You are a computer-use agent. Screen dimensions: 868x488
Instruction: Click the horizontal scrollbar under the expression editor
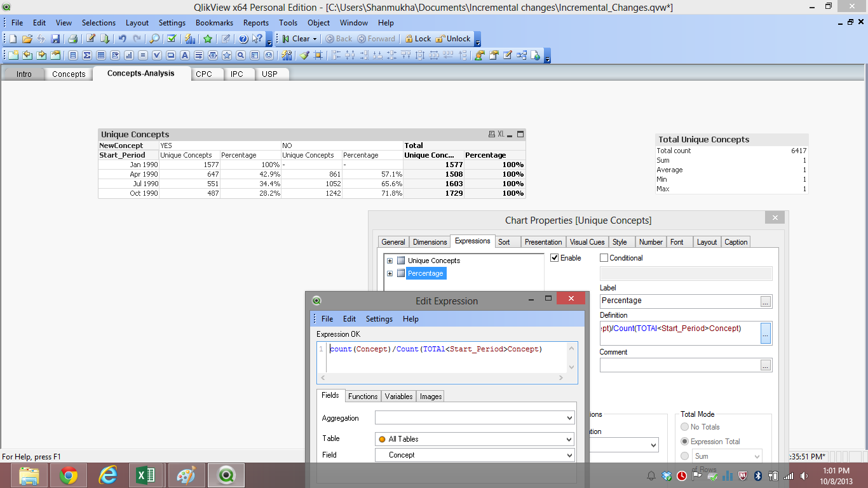443,378
